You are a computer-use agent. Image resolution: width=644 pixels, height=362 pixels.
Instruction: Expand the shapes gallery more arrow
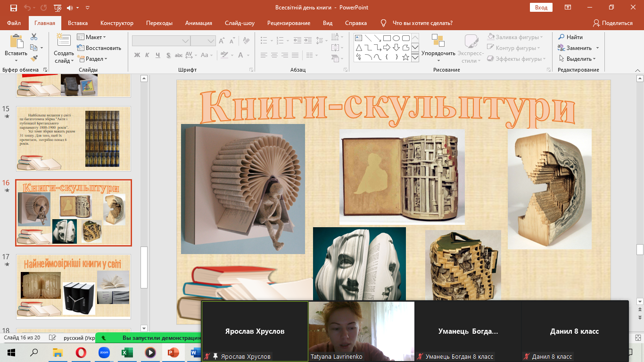coord(415,58)
